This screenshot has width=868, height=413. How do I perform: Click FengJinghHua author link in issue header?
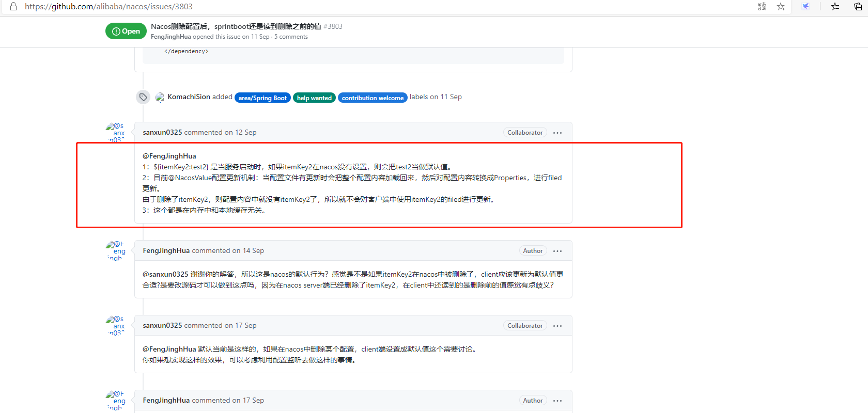pos(171,37)
